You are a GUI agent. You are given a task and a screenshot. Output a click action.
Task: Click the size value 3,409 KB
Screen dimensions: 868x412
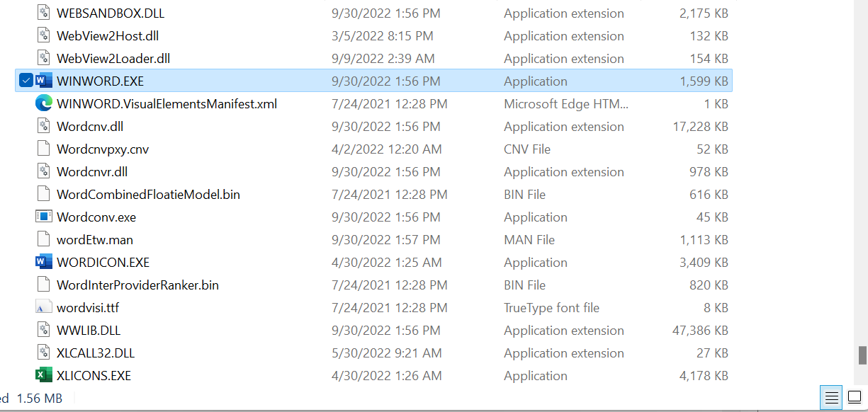[704, 263]
